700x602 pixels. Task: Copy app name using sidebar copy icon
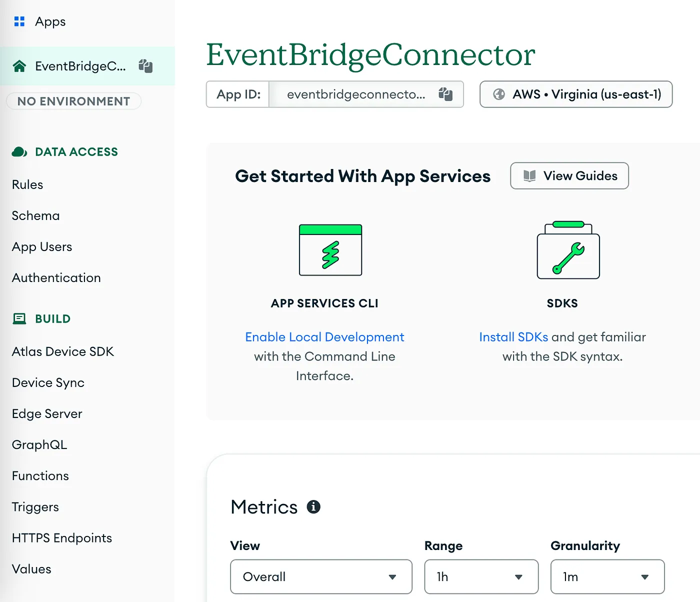(145, 66)
